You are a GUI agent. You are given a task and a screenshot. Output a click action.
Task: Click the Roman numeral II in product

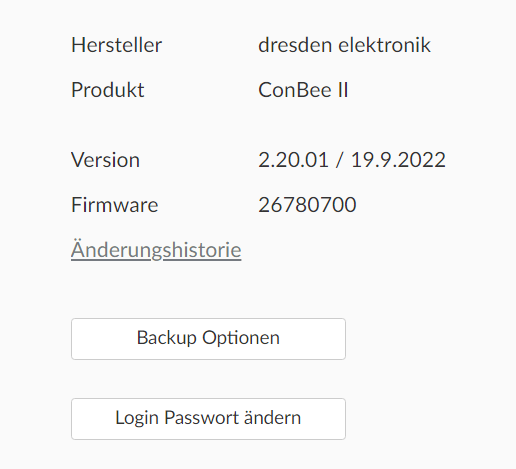coord(343,90)
